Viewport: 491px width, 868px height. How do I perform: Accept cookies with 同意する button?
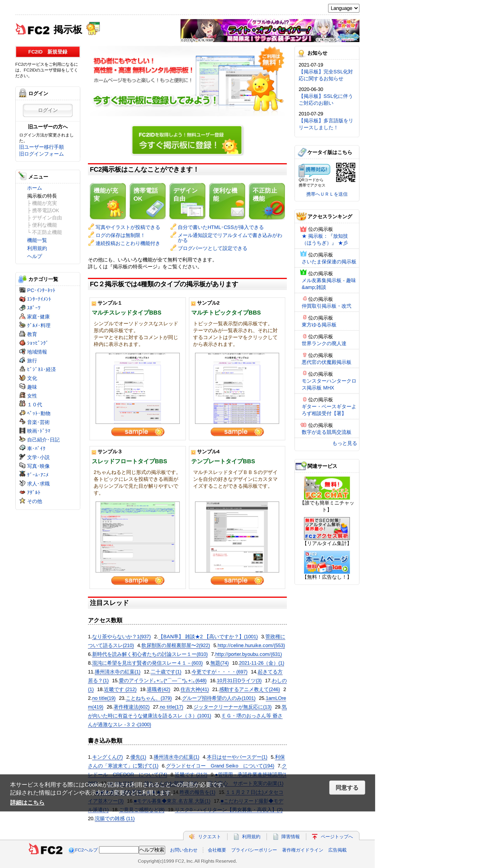(347, 787)
